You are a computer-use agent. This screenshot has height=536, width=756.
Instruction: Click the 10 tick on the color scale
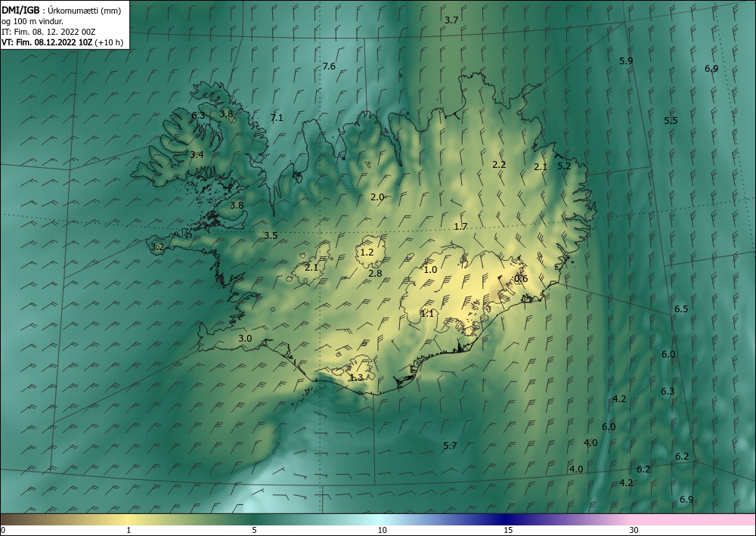382,531
